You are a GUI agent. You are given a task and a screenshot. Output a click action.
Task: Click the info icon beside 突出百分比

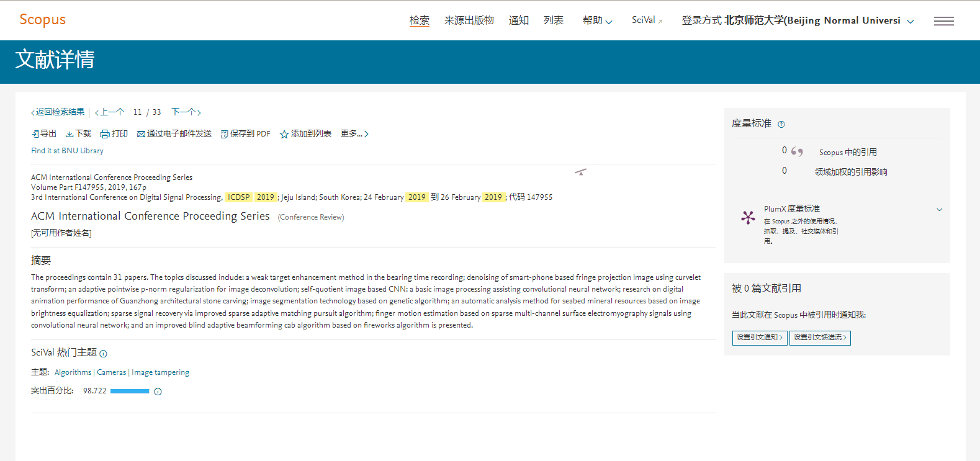point(158,392)
